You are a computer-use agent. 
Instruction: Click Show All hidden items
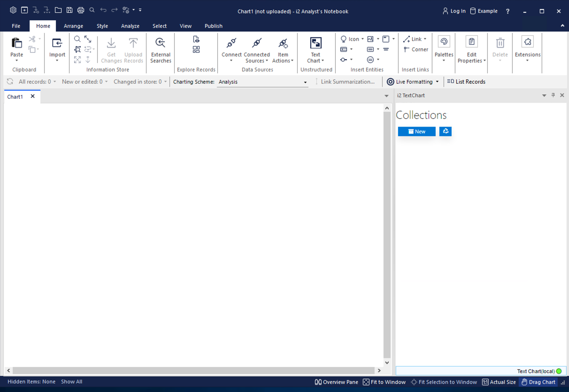coord(71,382)
